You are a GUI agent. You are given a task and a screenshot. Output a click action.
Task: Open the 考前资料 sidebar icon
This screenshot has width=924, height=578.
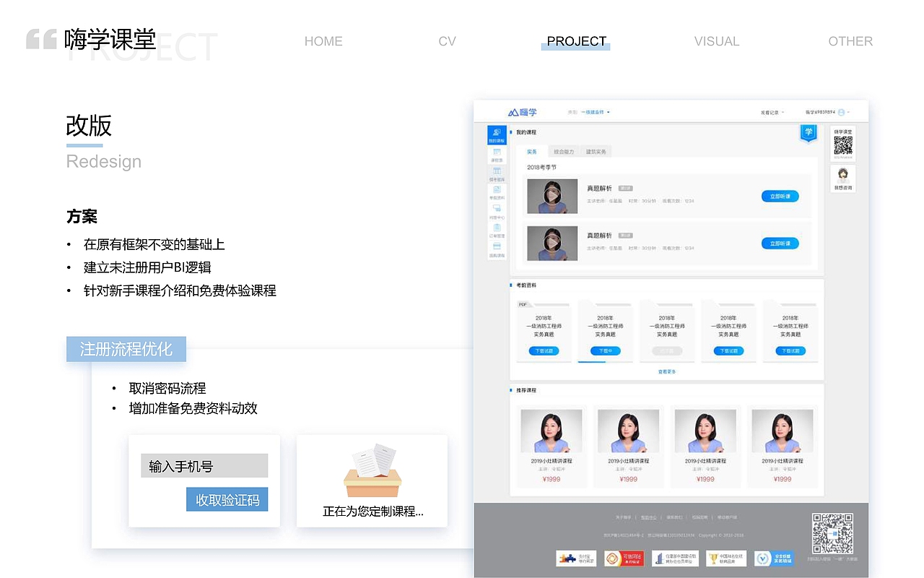(x=497, y=193)
